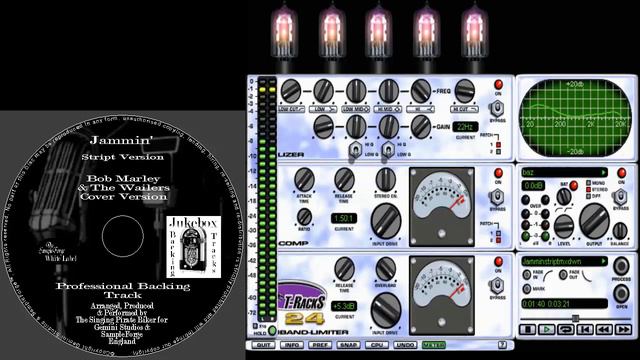The image size is (640, 360).
Task: Click the SAT knob in output section
Action: [564, 197]
